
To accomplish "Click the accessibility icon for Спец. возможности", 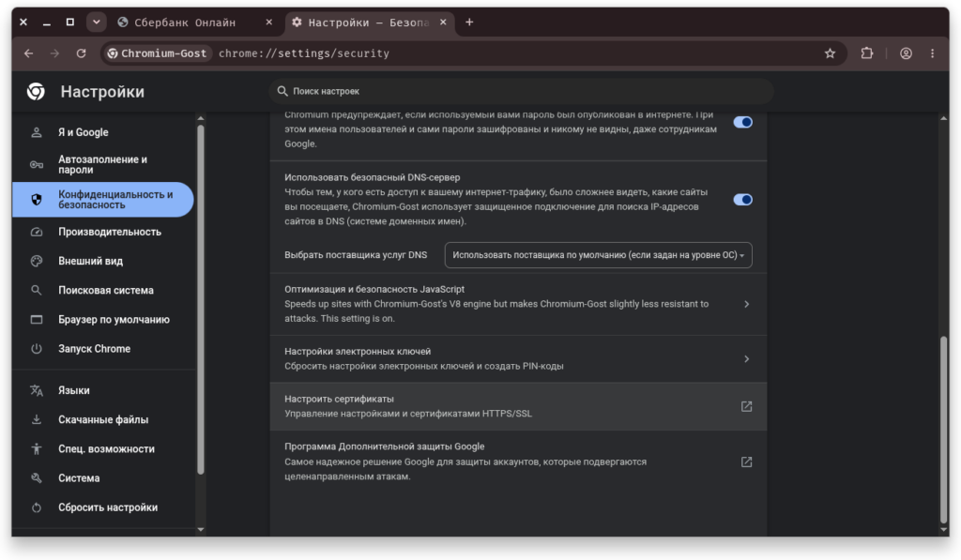I will click(x=37, y=449).
